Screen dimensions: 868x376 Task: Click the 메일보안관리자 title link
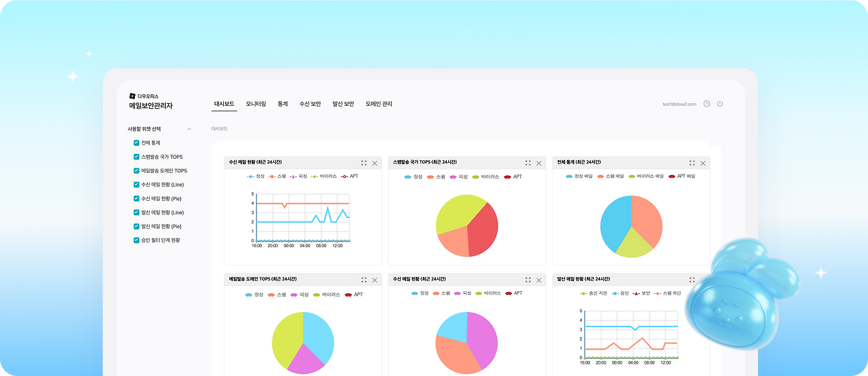coord(151,106)
